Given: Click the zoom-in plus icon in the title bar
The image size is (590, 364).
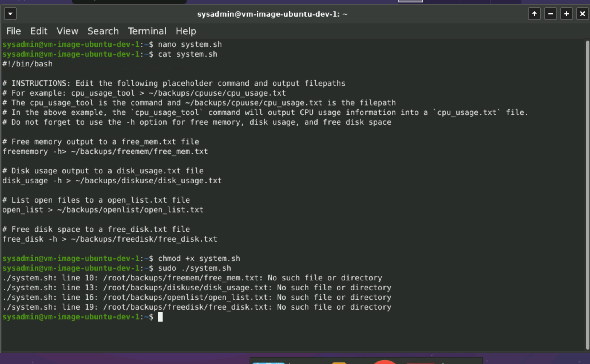Looking at the screenshot, I should [x=566, y=13].
